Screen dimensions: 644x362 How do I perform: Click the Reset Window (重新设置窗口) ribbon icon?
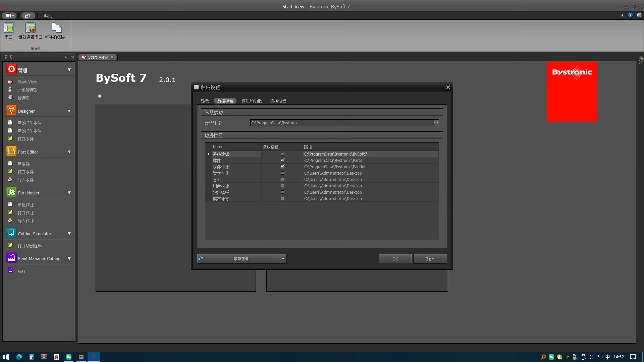pyautogui.click(x=30, y=28)
